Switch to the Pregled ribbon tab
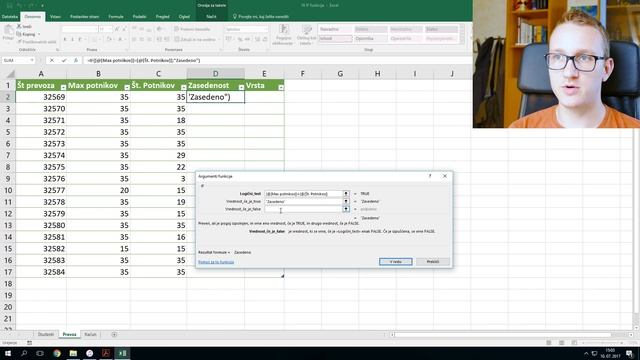This screenshot has width=640, height=360. pos(162,17)
